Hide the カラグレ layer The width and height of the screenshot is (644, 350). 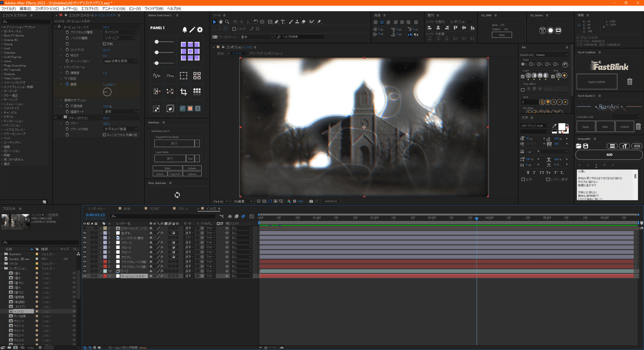[85, 257]
